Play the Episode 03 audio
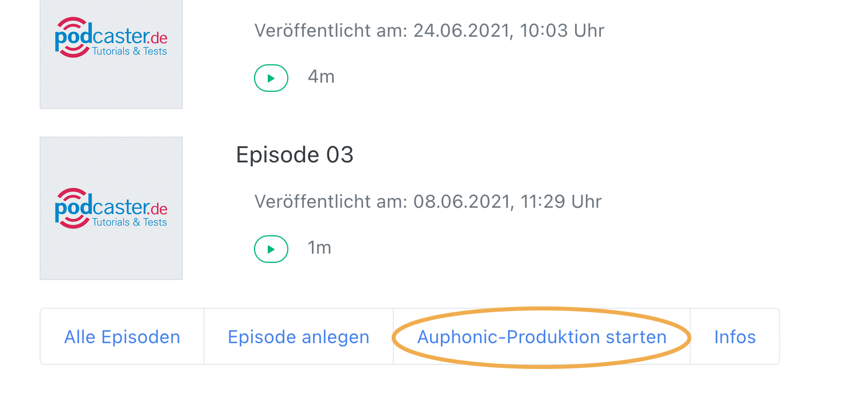This screenshot has width=868, height=404. pos(271,249)
